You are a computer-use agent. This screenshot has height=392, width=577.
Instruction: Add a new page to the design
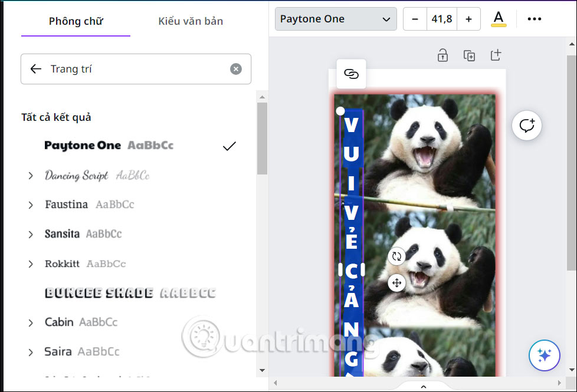[x=496, y=55]
